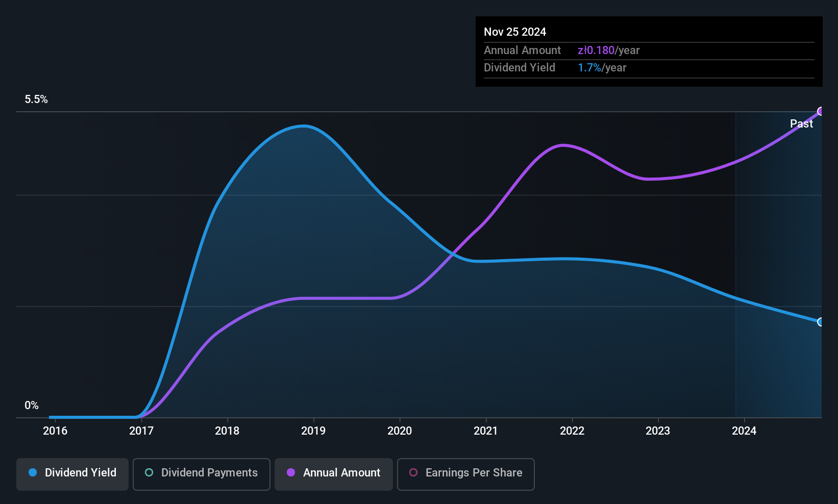
Task: Select the purple Annual Amount line endpoint
Action: (x=821, y=111)
